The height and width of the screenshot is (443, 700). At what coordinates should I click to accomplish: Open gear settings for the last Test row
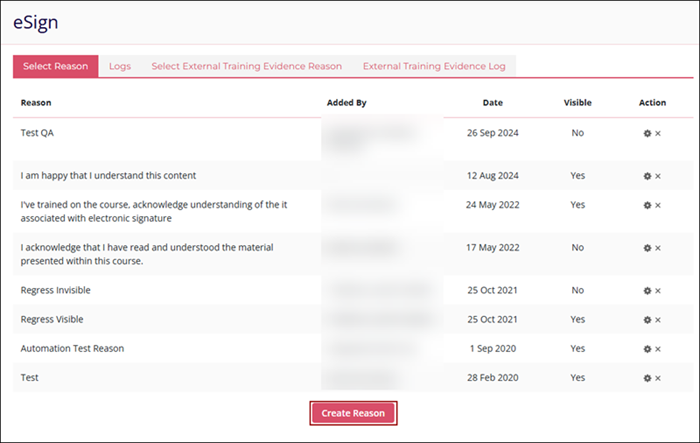pyautogui.click(x=647, y=378)
